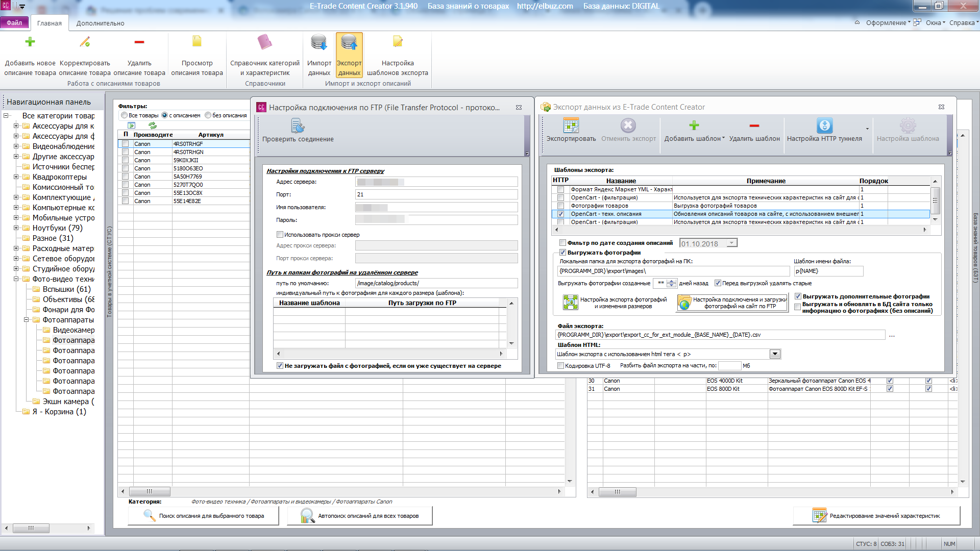The height and width of the screenshot is (551, 980).
Task: Click the product list horizontal scrollbar thumb
Action: click(150, 491)
